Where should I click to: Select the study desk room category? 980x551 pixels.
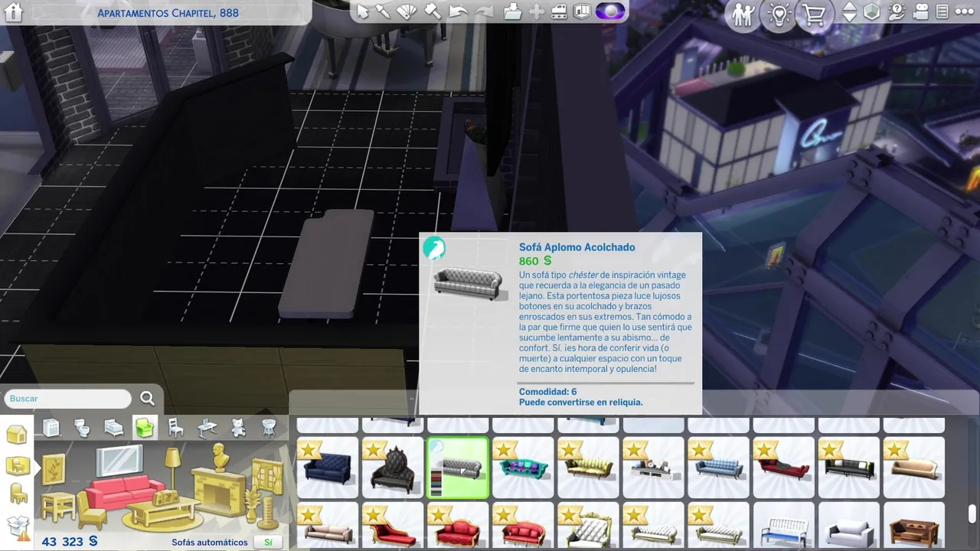click(x=207, y=428)
